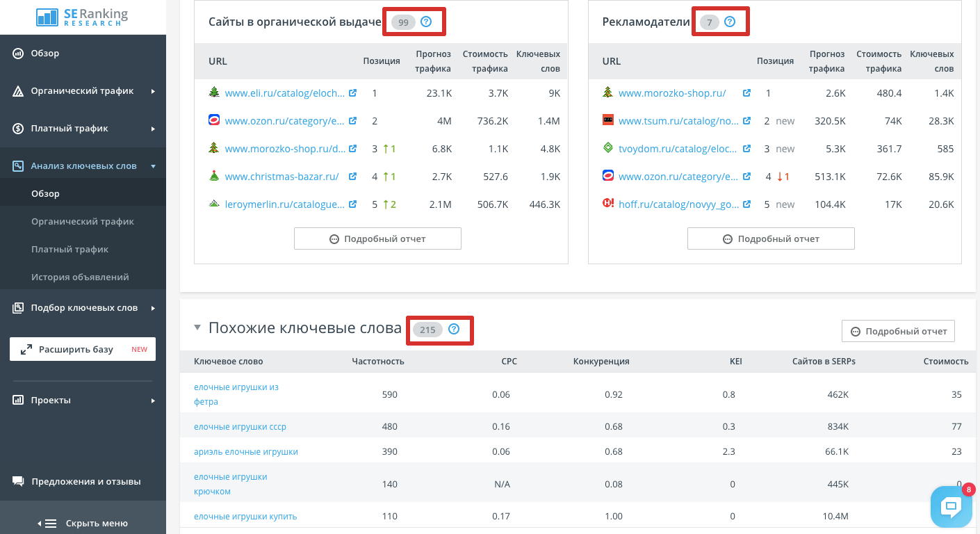Viewport: 980px width, 534px height.
Task: Click traffic value 23.1K for eli.ru
Action: click(439, 93)
